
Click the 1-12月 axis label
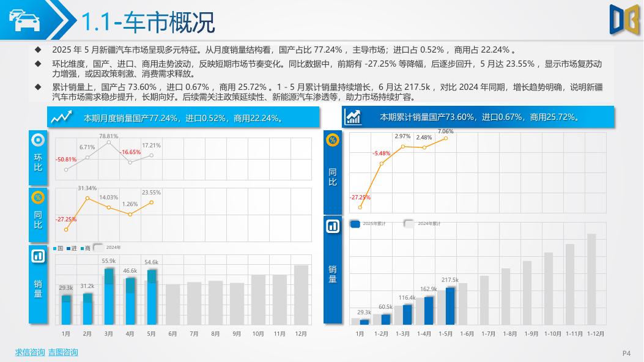[x=596, y=334]
